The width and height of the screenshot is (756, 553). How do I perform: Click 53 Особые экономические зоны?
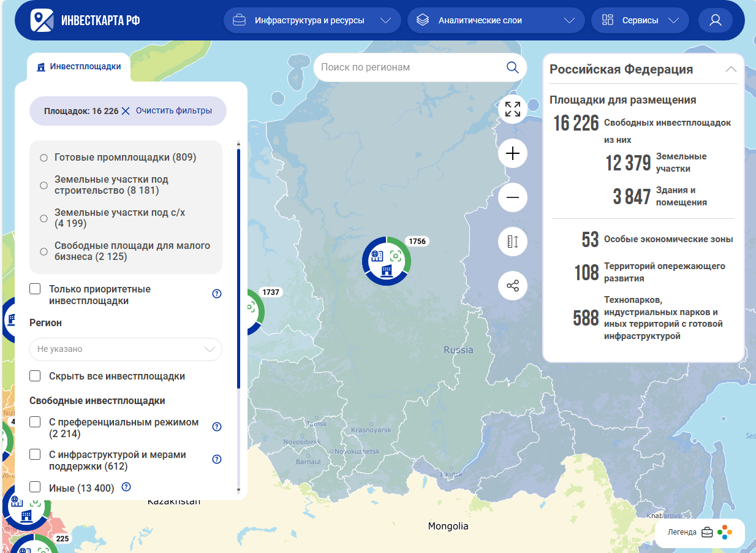pyautogui.click(x=657, y=239)
